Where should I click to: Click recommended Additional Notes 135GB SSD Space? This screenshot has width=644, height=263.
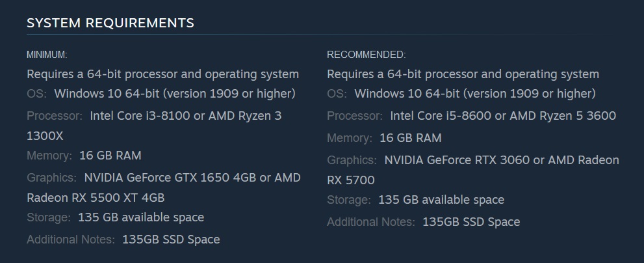pyautogui.click(x=471, y=222)
